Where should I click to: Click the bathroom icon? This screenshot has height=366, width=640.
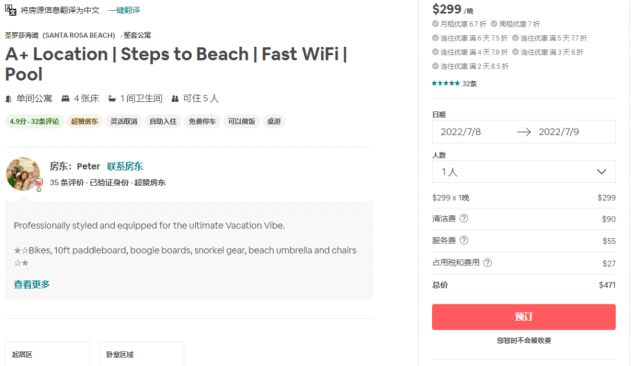(112, 98)
